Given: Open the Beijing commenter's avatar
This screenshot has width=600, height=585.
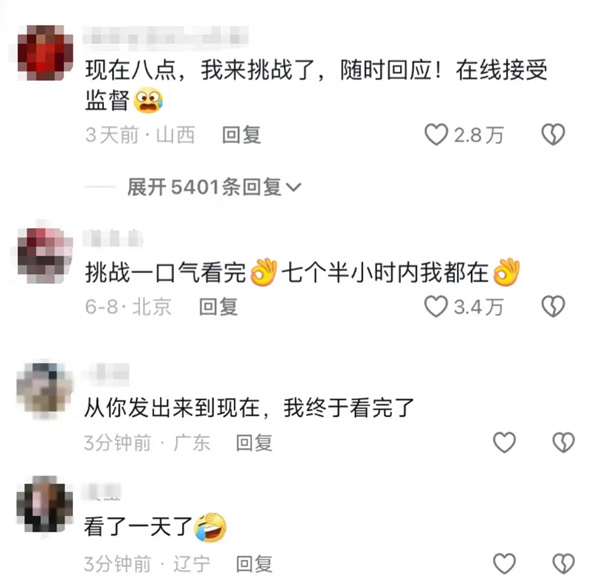Looking at the screenshot, I should click(45, 255).
